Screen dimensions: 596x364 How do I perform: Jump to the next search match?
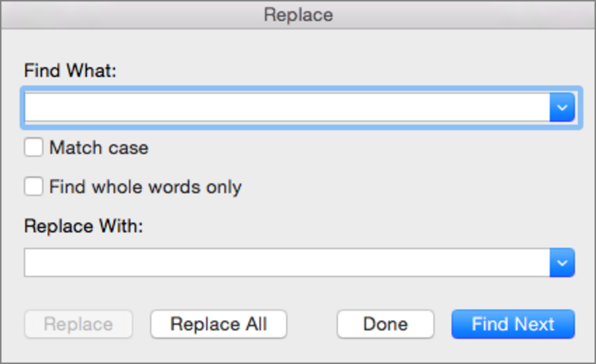tap(513, 324)
